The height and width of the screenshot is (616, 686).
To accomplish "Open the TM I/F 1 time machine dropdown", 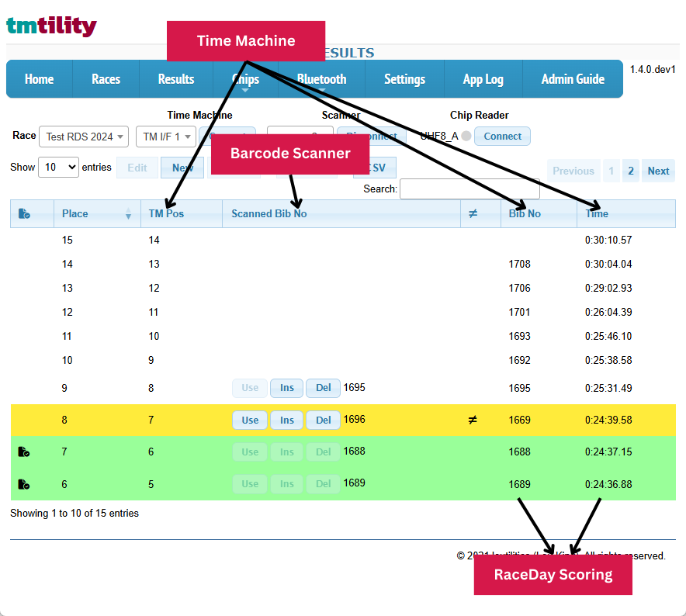I will click(165, 137).
